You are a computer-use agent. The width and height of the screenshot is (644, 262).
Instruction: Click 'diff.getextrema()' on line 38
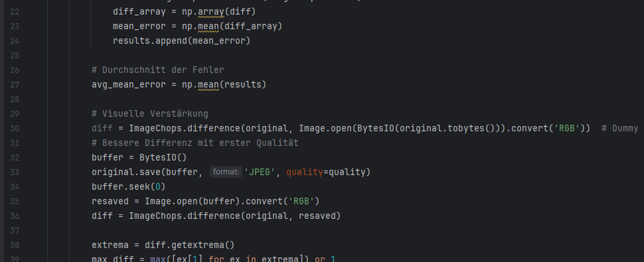pyautogui.click(x=190, y=245)
